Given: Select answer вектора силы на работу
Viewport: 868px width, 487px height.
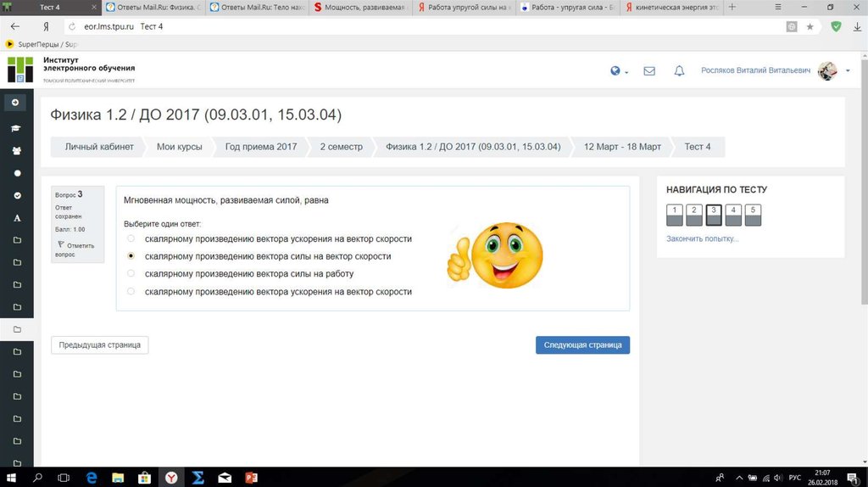Looking at the screenshot, I should point(131,274).
